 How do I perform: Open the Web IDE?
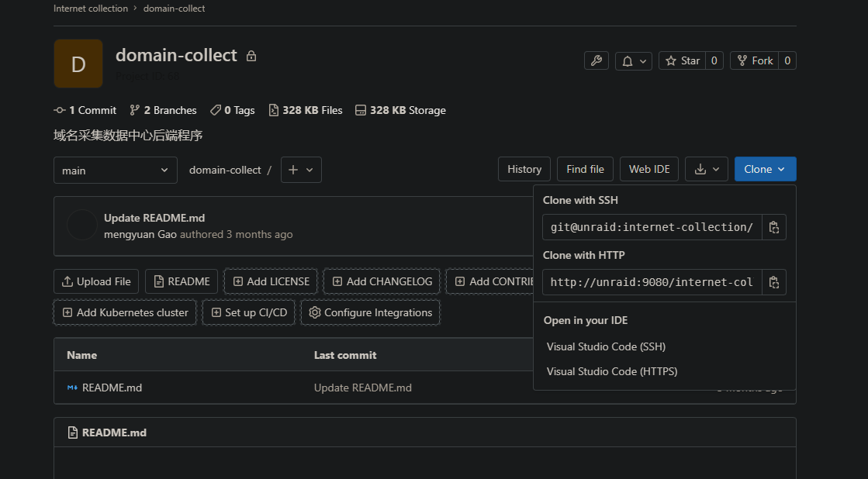click(x=649, y=169)
